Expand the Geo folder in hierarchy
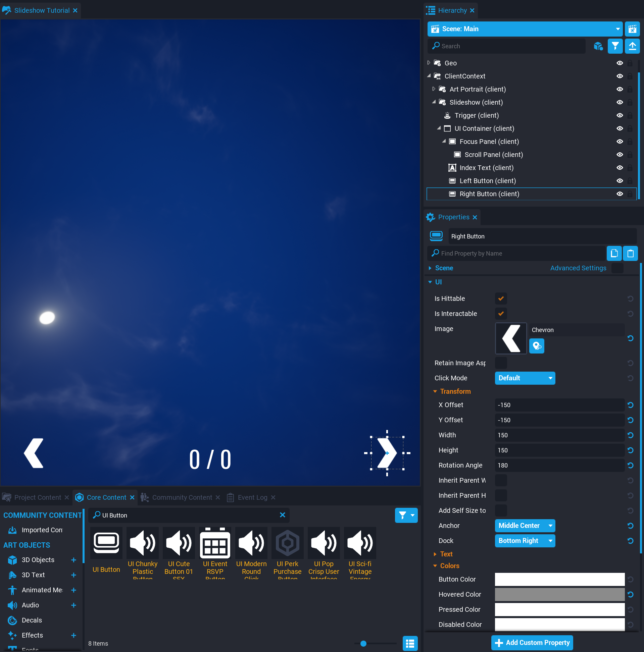644x652 pixels. [429, 63]
